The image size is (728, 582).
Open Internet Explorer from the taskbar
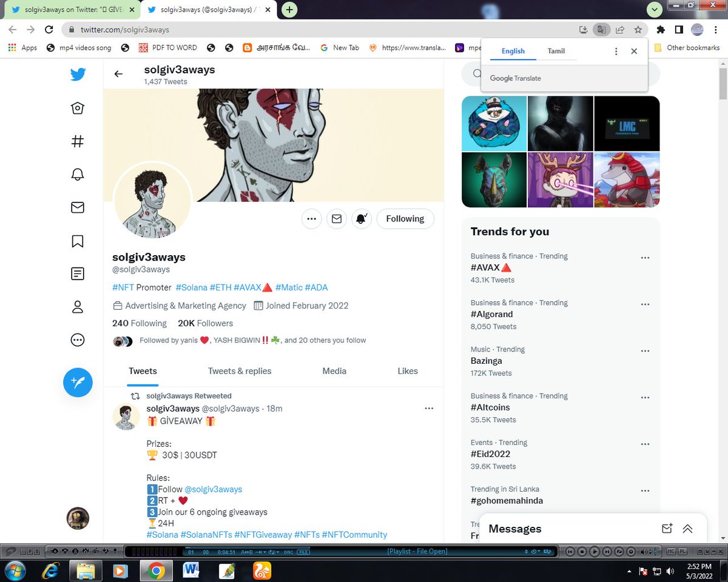pyautogui.click(x=50, y=570)
